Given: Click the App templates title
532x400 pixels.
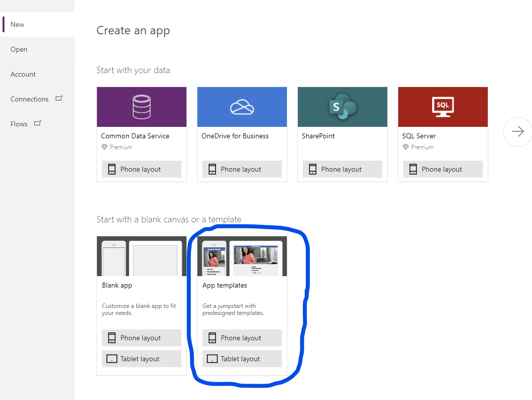Looking at the screenshot, I should click(225, 285).
